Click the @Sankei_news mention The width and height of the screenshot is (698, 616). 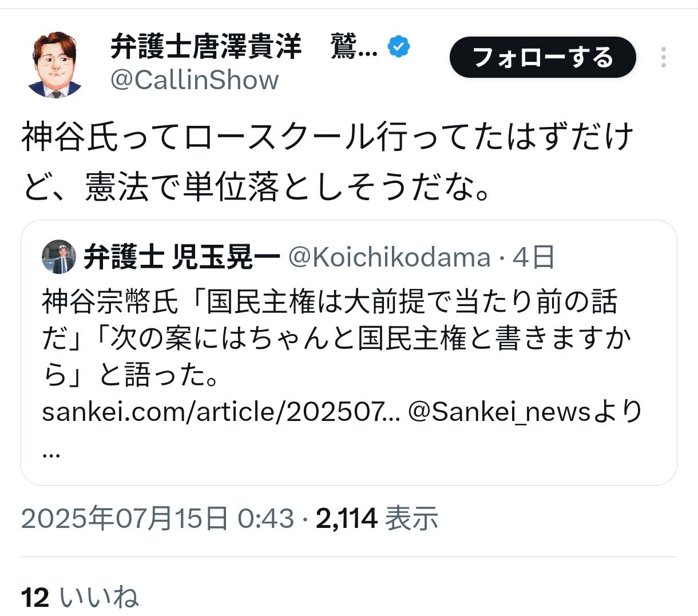(499, 412)
